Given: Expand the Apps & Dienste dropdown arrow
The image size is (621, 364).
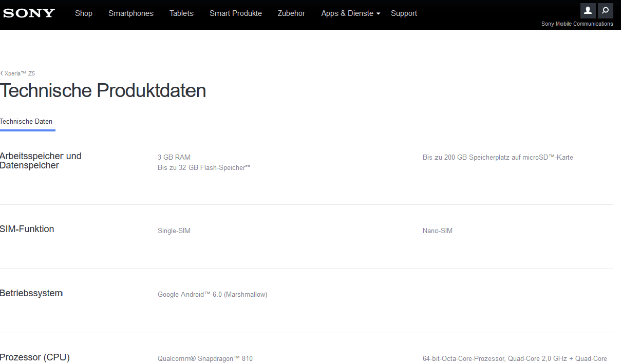Looking at the screenshot, I should coord(378,14).
